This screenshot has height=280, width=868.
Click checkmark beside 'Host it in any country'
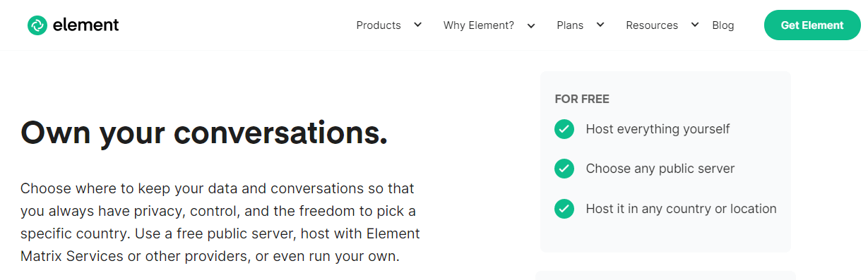point(564,209)
